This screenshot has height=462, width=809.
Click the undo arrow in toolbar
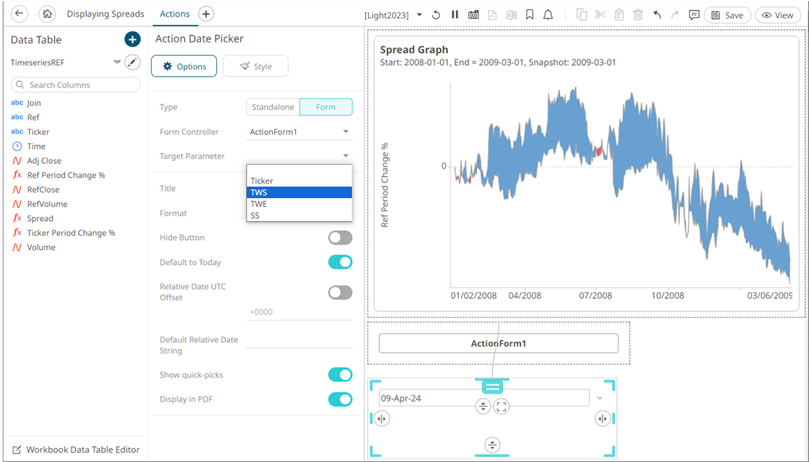pos(657,15)
